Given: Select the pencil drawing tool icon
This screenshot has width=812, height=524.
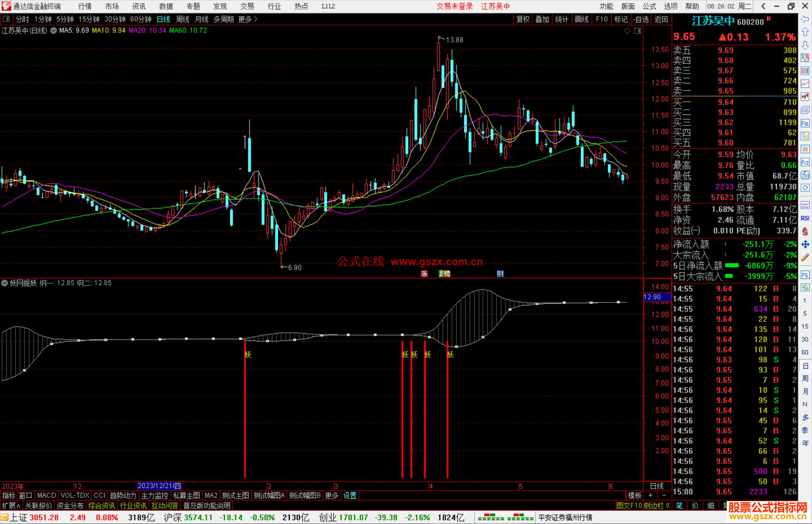Looking at the screenshot, I should (x=805, y=257).
